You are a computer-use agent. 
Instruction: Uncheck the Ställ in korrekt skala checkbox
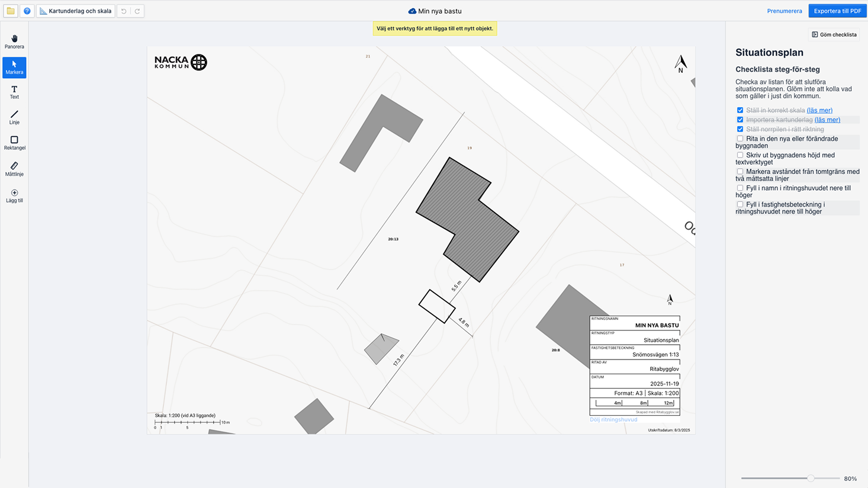pos(740,110)
